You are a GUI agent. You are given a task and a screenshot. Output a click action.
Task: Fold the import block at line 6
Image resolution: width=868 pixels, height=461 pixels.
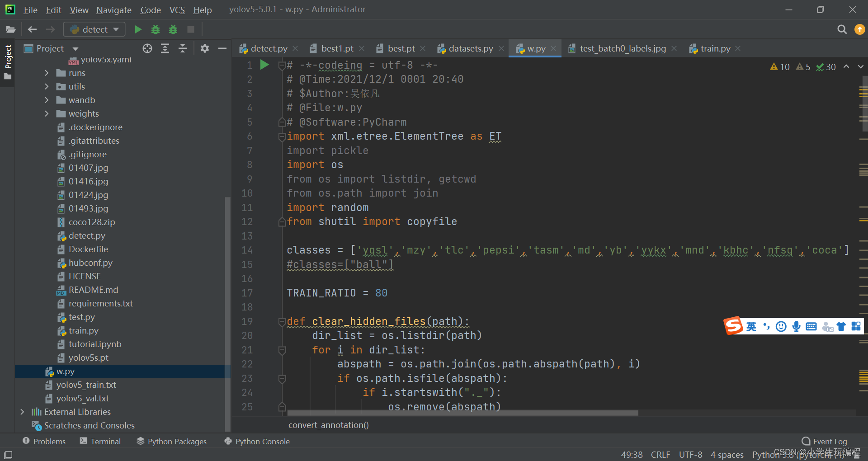tap(282, 136)
